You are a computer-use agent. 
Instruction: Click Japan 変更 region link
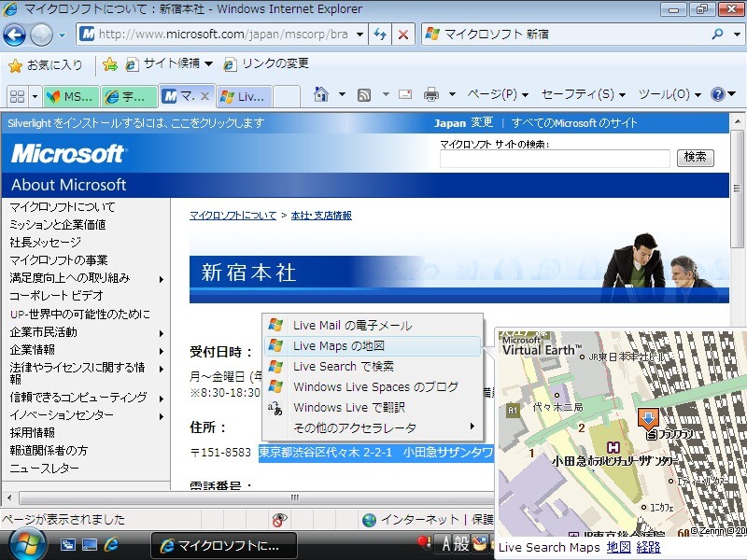(x=463, y=123)
